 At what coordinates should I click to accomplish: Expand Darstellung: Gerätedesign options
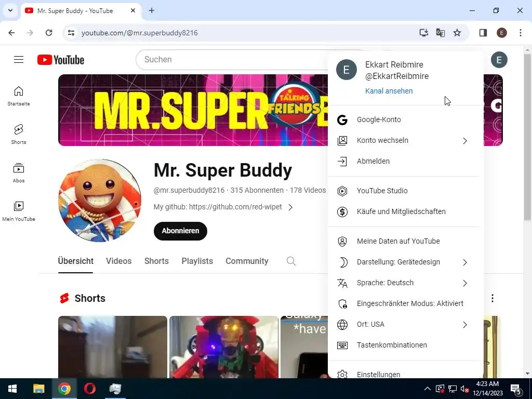[x=405, y=262]
